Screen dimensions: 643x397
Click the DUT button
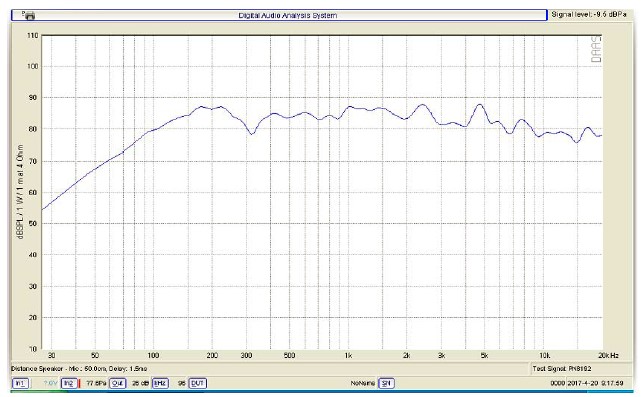[197, 383]
